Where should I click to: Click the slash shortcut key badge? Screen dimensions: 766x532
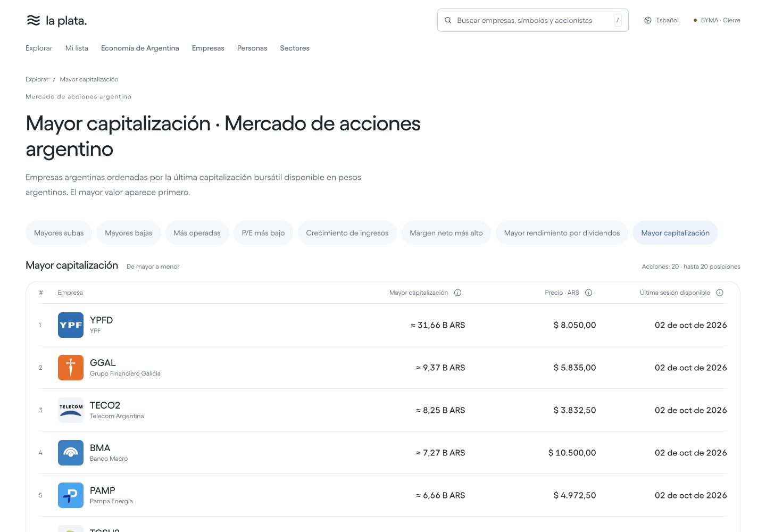[x=618, y=20]
